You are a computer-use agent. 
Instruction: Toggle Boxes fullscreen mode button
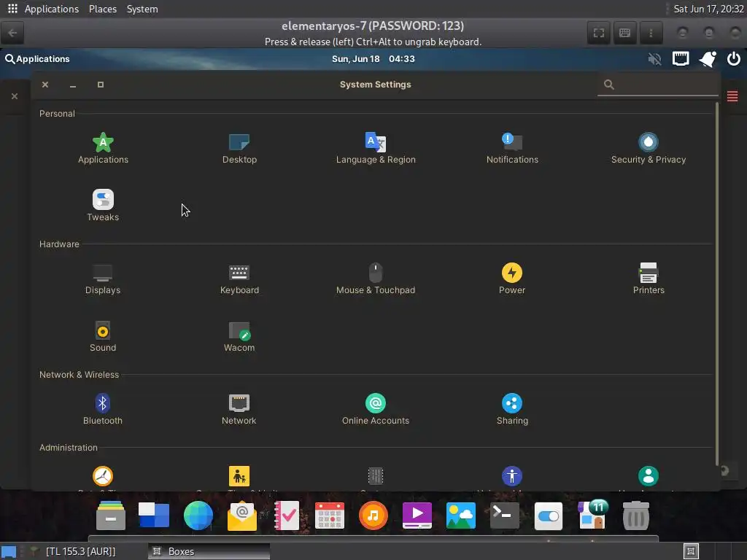pos(599,33)
